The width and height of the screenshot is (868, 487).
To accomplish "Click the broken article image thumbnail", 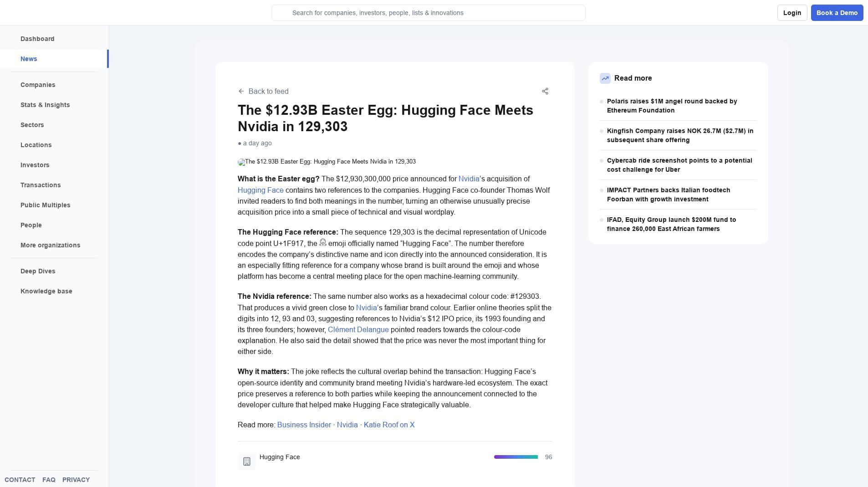I will tap(241, 162).
